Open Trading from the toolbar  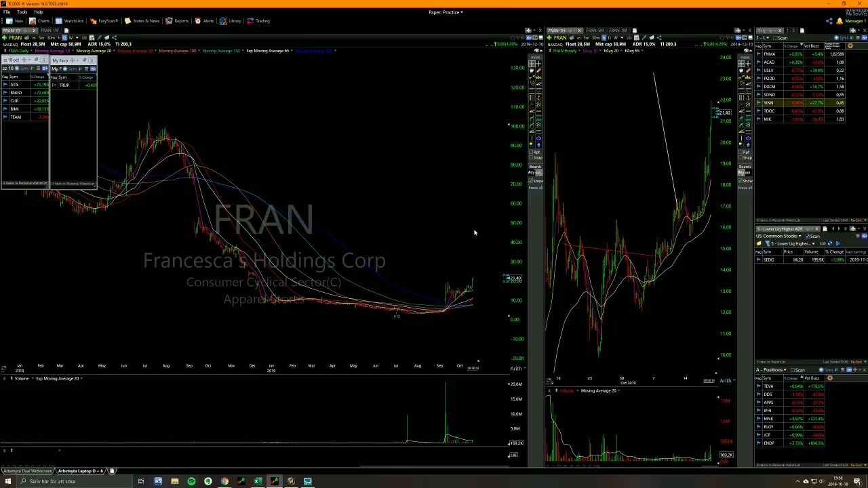[x=258, y=21]
